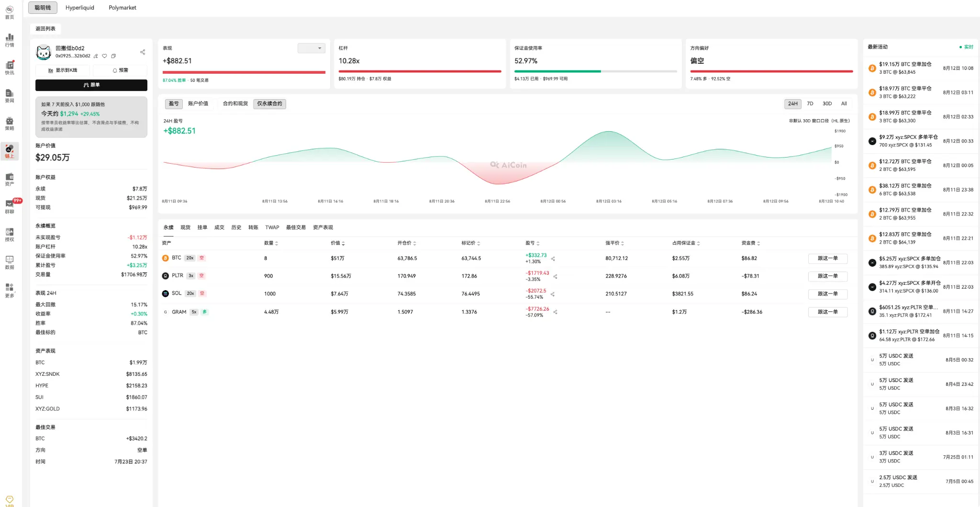
Task: Click the black 跟单 copy-trade button
Action: click(91, 85)
